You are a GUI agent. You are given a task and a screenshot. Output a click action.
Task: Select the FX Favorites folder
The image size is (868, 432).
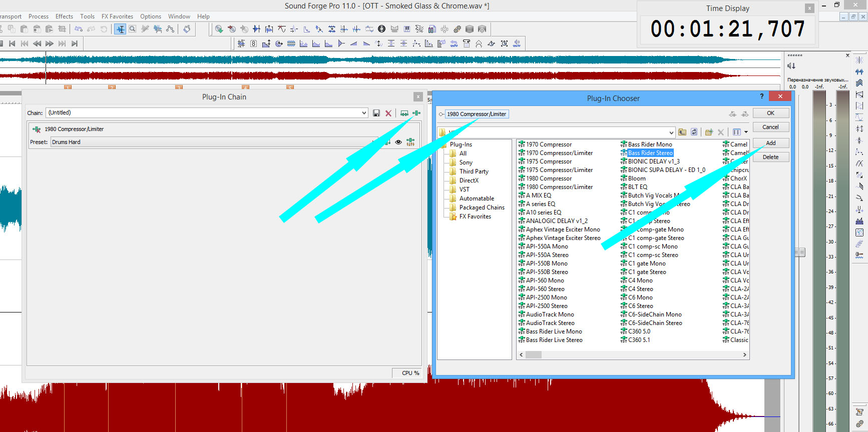(x=475, y=216)
